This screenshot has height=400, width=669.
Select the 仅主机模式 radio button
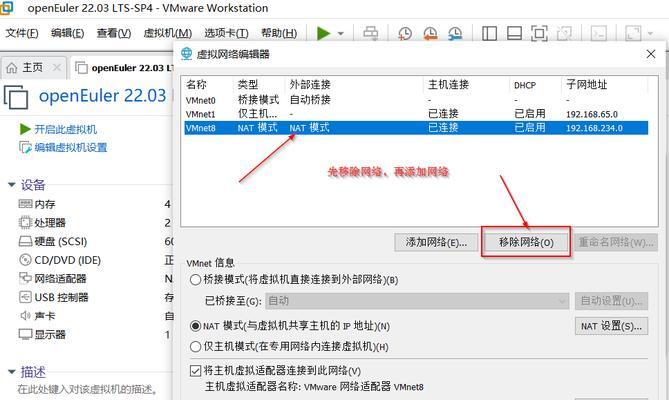click(195, 346)
